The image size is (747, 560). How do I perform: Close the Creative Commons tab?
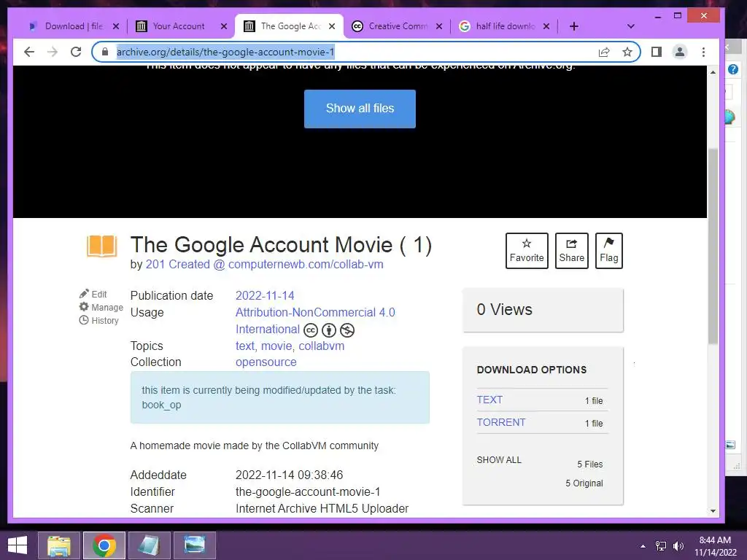(439, 26)
